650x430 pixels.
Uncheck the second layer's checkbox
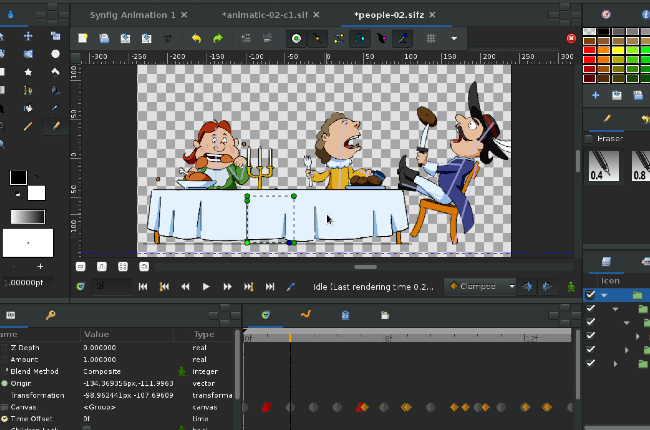click(x=591, y=309)
